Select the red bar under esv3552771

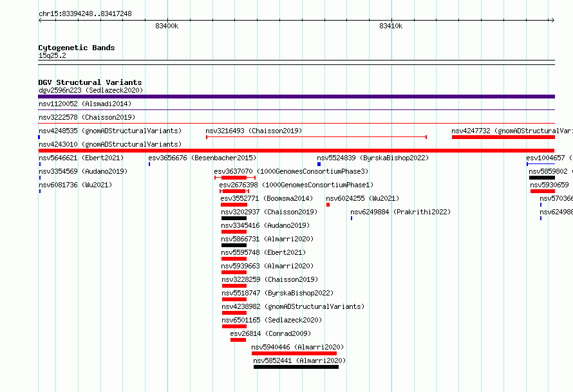[x=234, y=205]
